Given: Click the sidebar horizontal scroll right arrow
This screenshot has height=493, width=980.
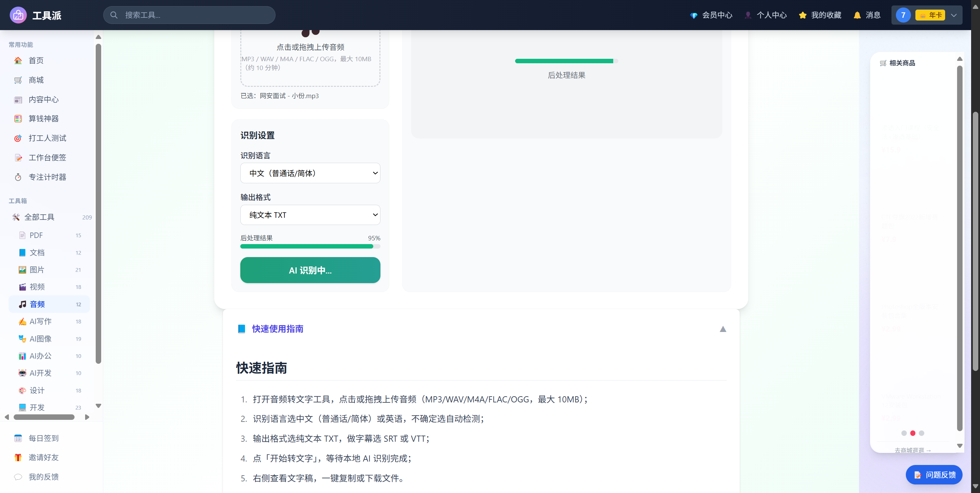Looking at the screenshot, I should tap(87, 417).
